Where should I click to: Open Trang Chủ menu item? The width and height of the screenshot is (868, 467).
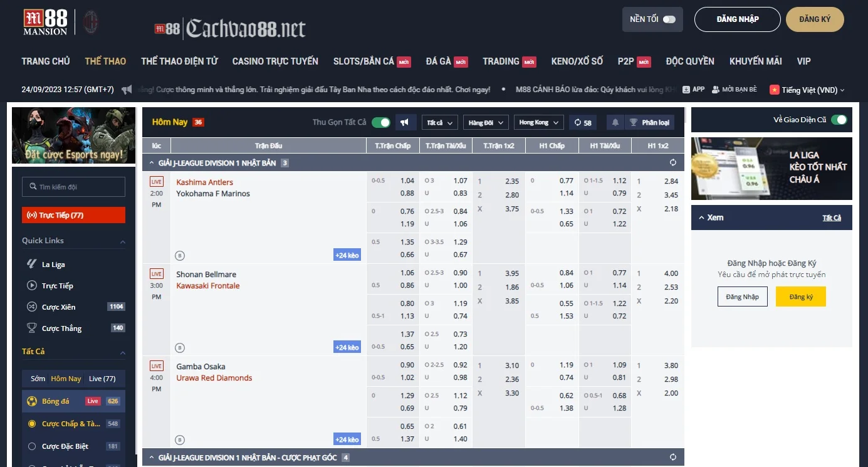[46, 61]
